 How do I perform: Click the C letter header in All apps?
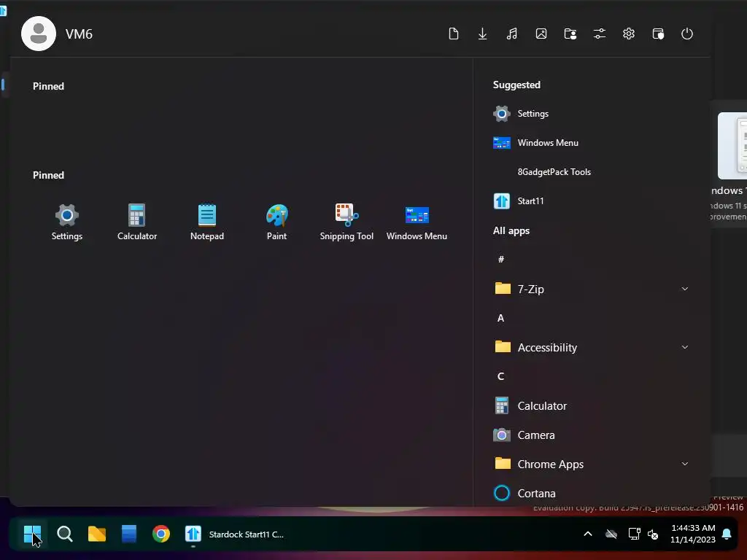(x=500, y=376)
